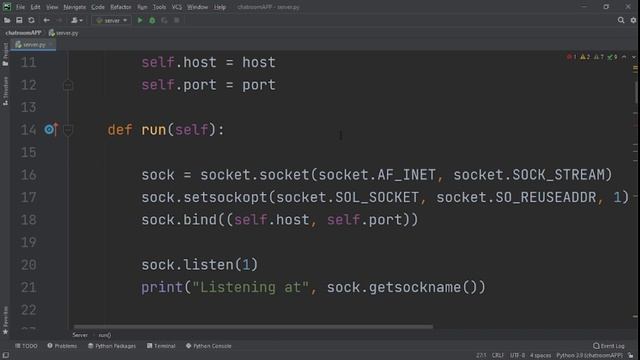Image resolution: width=640 pixels, height=360 pixels.
Task: Click the fold end marker on line 12
Action: tap(68, 85)
